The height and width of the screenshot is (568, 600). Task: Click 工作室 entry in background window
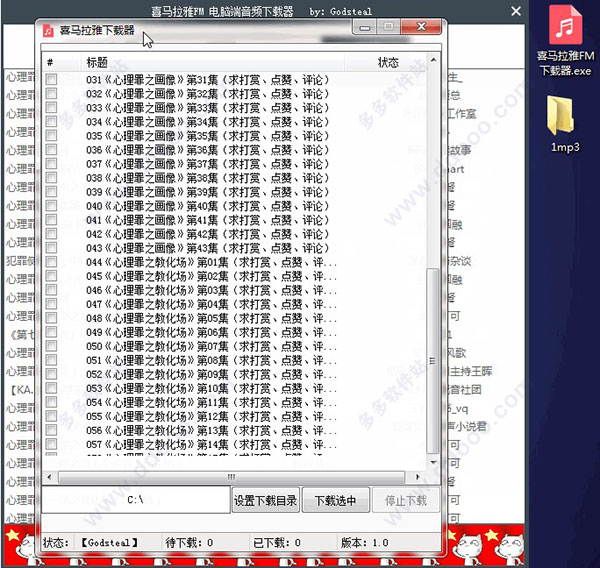point(462,114)
